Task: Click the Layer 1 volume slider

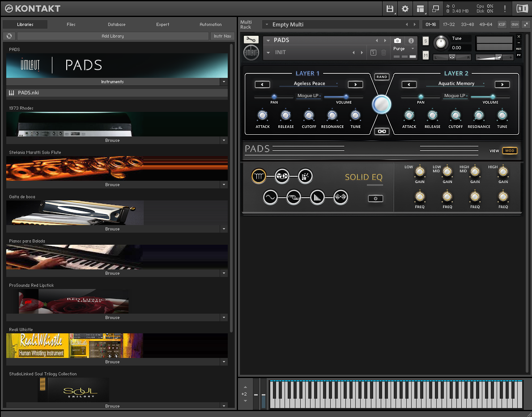Action: click(343, 97)
